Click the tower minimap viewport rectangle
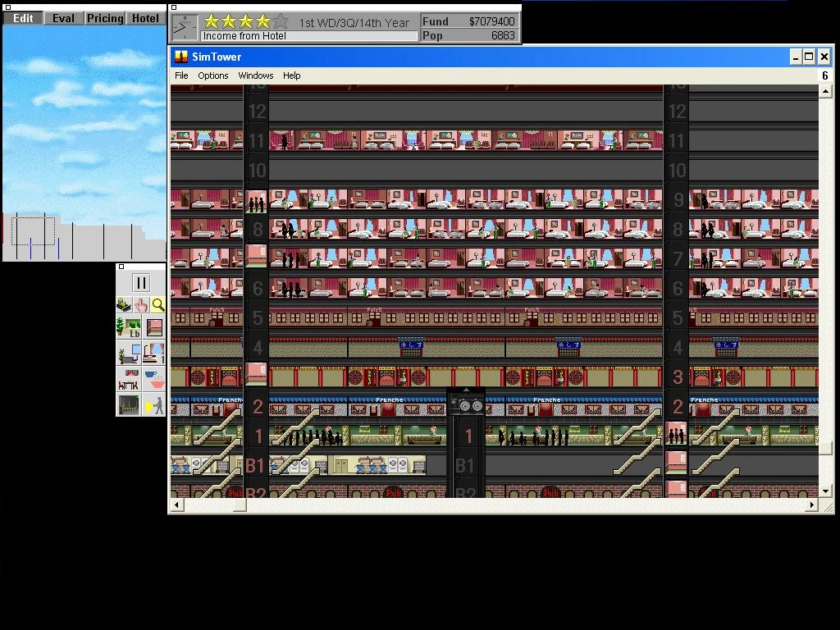 coord(33,231)
